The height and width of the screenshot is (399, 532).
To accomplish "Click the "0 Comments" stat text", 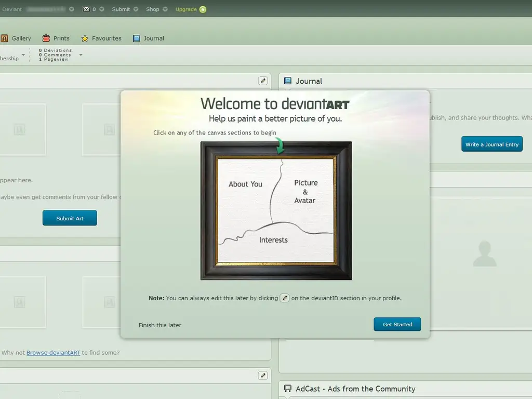I will [x=55, y=55].
